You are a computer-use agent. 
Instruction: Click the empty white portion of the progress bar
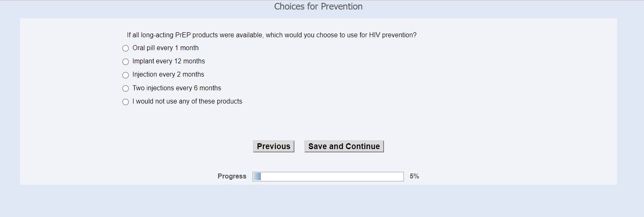(332, 177)
